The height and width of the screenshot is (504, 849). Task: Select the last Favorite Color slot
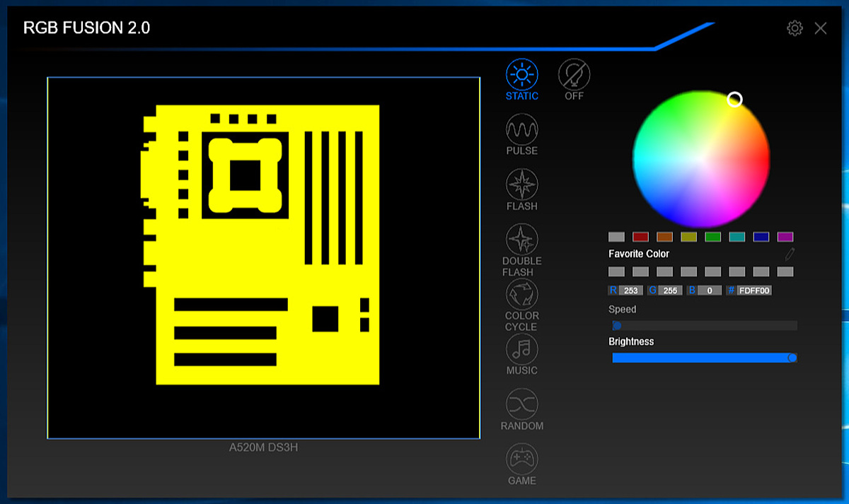pos(785,271)
